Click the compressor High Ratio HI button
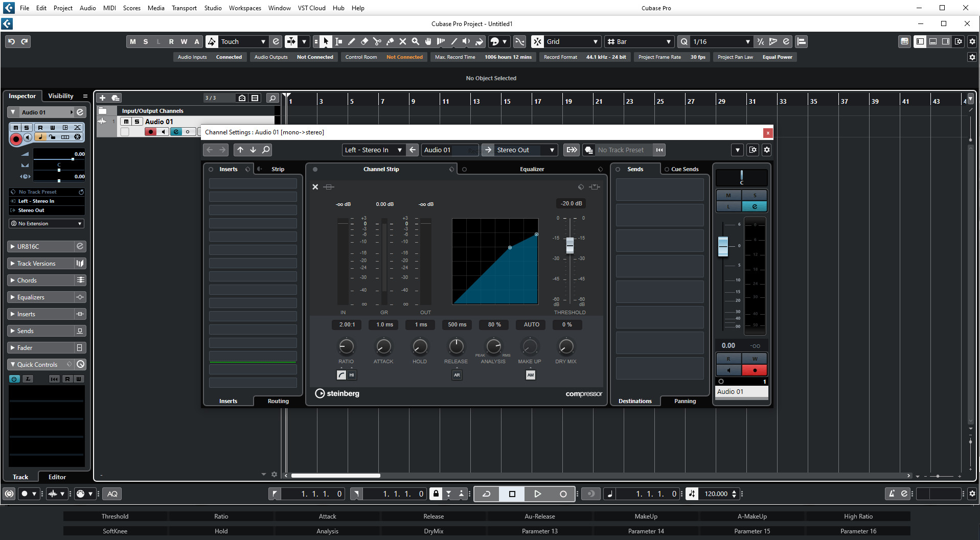980x540 pixels. (x=352, y=375)
